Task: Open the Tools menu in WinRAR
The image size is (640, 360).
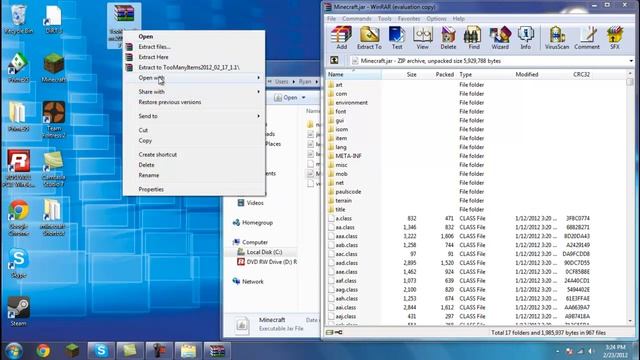Action: click(x=384, y=19)
